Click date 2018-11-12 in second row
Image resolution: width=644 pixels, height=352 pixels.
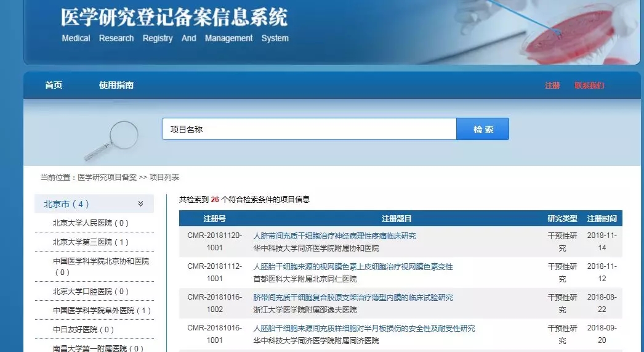tap(602, 272)
